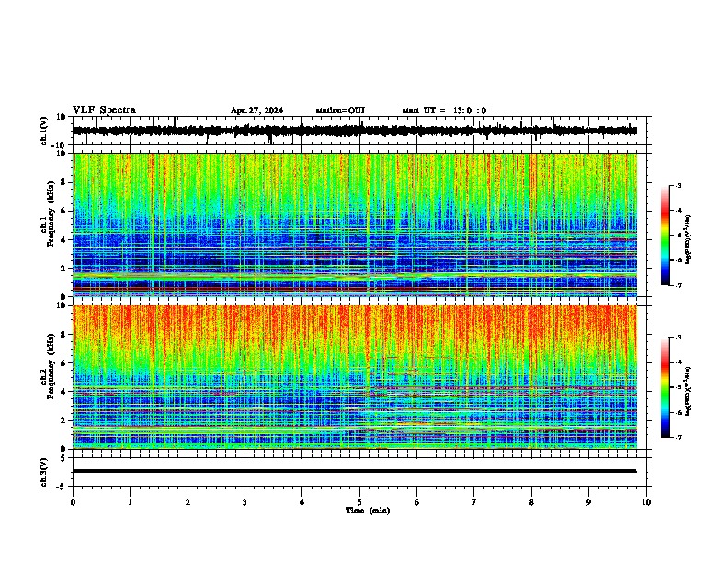Click the "4" tick on the Time axis
The image size is (728, 563).
click(302, 502)
